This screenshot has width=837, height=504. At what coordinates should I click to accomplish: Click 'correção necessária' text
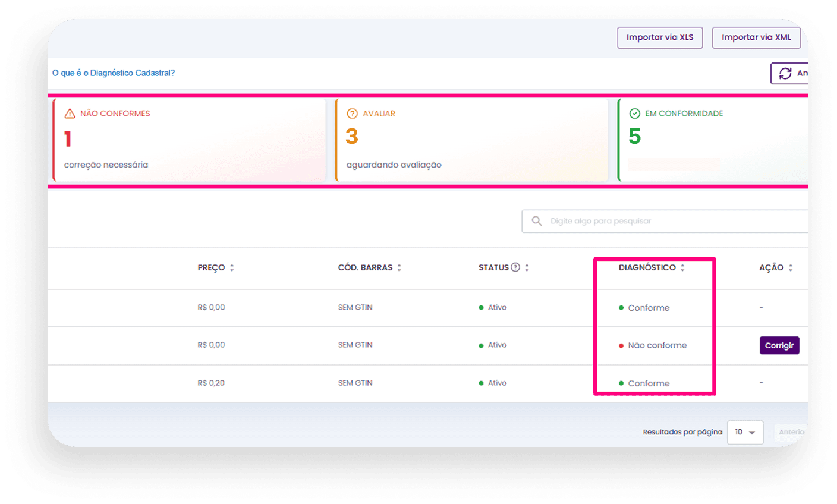(106, 165)
